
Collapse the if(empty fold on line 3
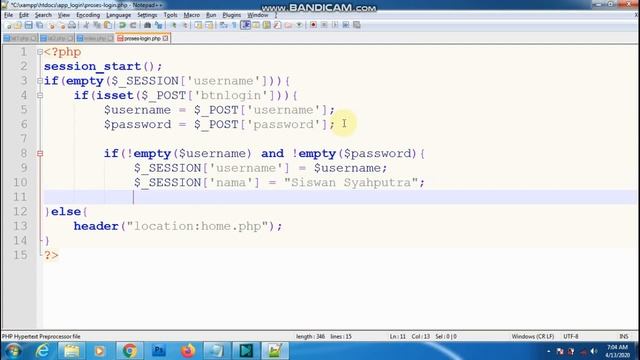[x=40, y=81]
